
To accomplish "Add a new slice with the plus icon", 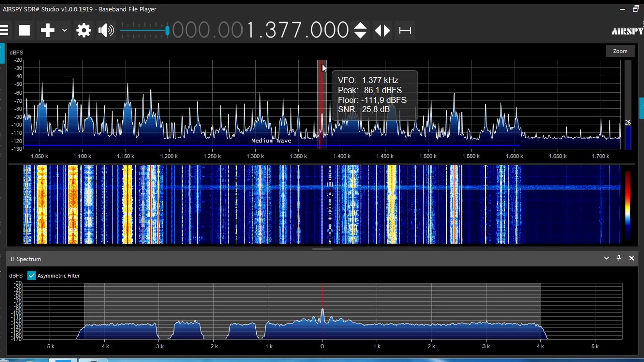I will pos(48,30).
